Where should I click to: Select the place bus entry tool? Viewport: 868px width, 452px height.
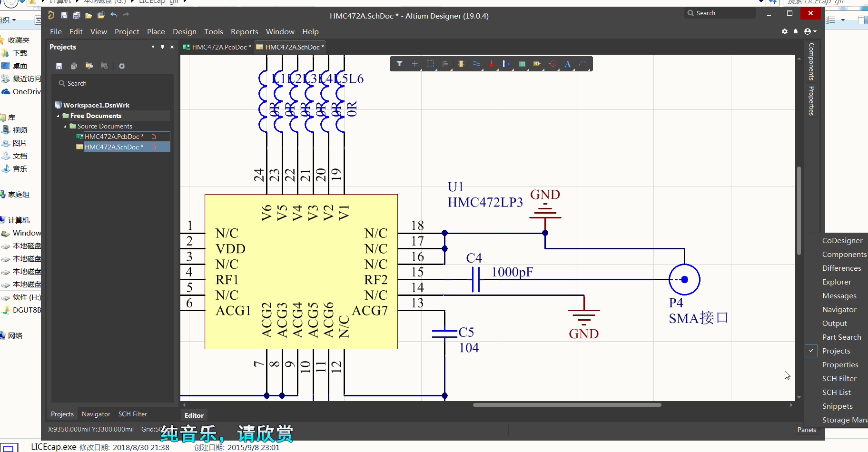(507, 64)
